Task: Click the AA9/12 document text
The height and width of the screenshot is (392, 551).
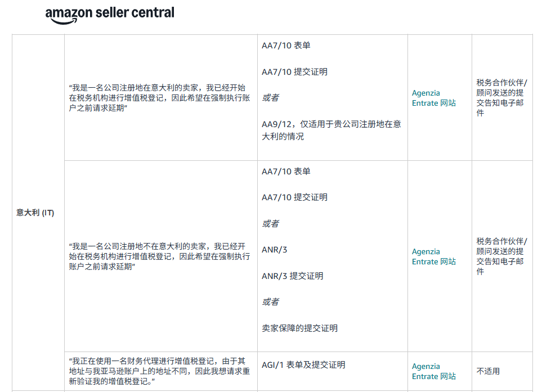Action: click(331, 130)
